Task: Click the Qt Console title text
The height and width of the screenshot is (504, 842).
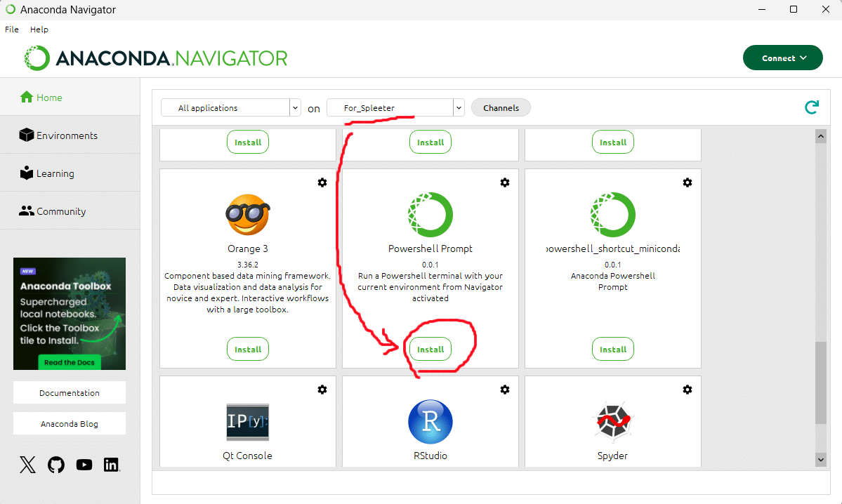Action: 248,456
